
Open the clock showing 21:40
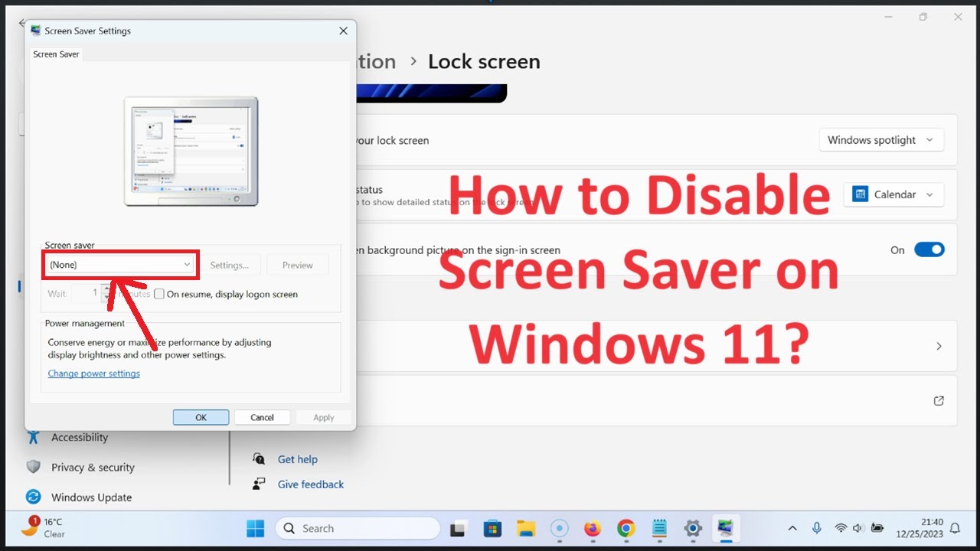point(921,528)
